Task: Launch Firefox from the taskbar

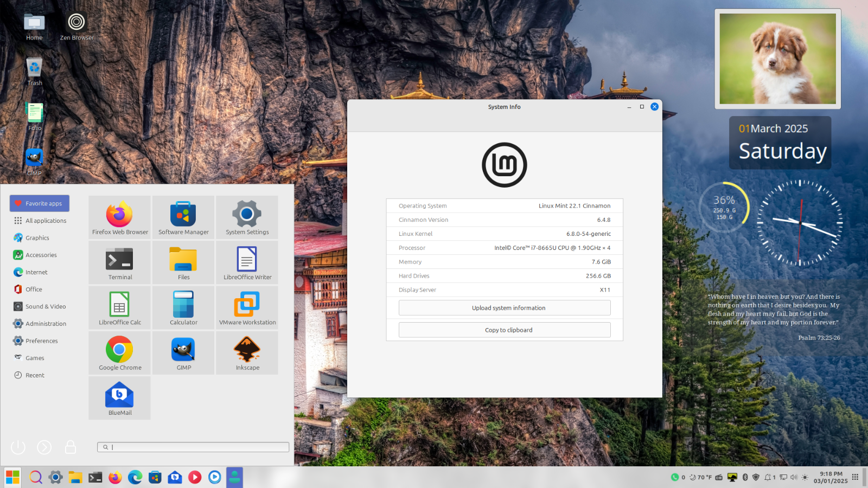Action: pyautogui.click(x=115, y=477)
